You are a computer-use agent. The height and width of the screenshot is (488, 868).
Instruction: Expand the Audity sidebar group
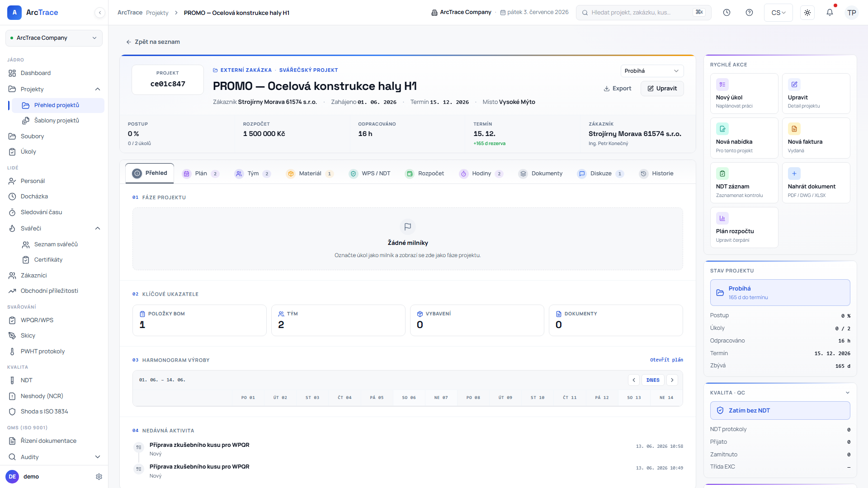pos(98,457)
